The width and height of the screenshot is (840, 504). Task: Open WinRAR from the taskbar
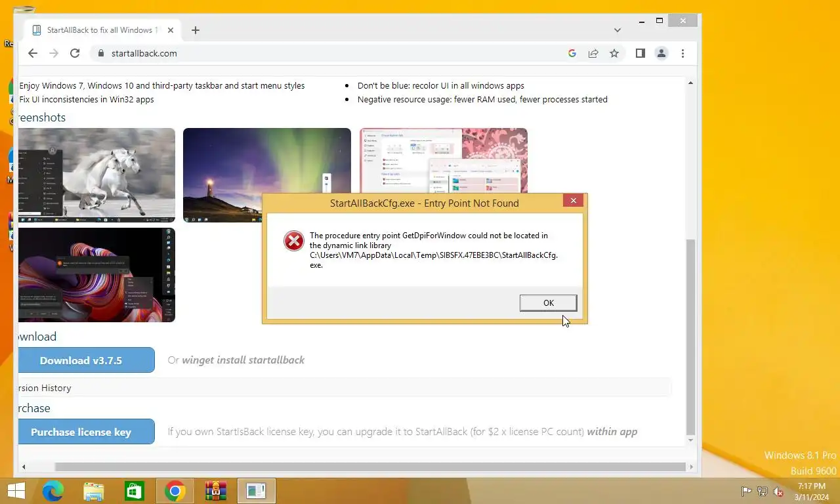pos(216,491)
